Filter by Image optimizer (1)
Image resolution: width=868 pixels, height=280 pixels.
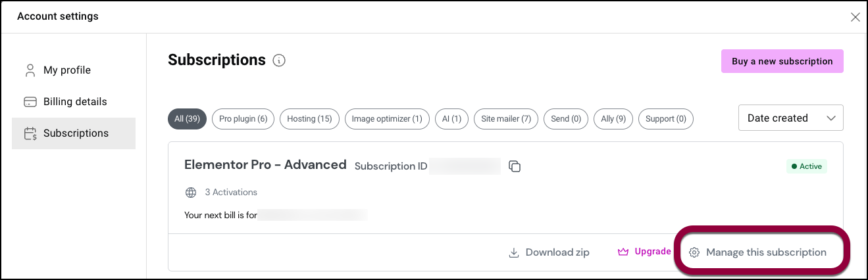pyautogui.click(x=387, y=119)
